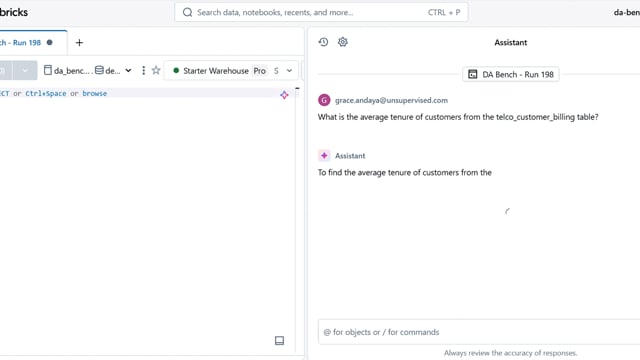
Task: Click the pink Assistant avatar icon
Action: coord(324,156)
